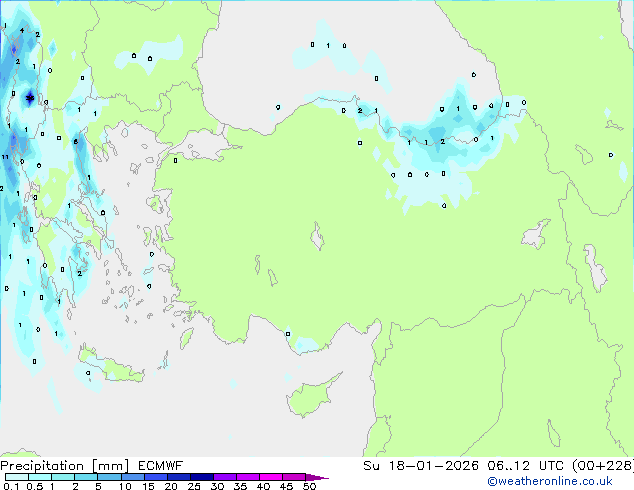Click the 0.1 to 0.5 mm legend swatch
The image size is (634, 490).
(x=17, y=477)
